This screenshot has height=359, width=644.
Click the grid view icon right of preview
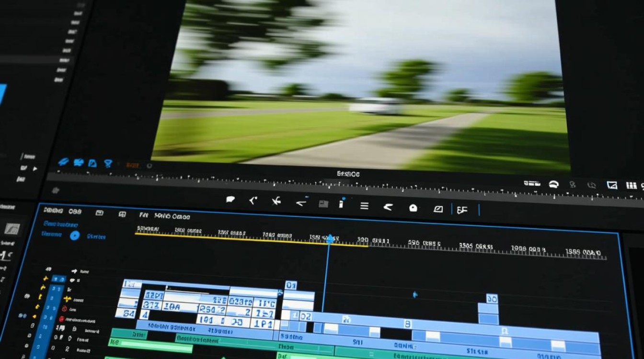tap(631, 186)
